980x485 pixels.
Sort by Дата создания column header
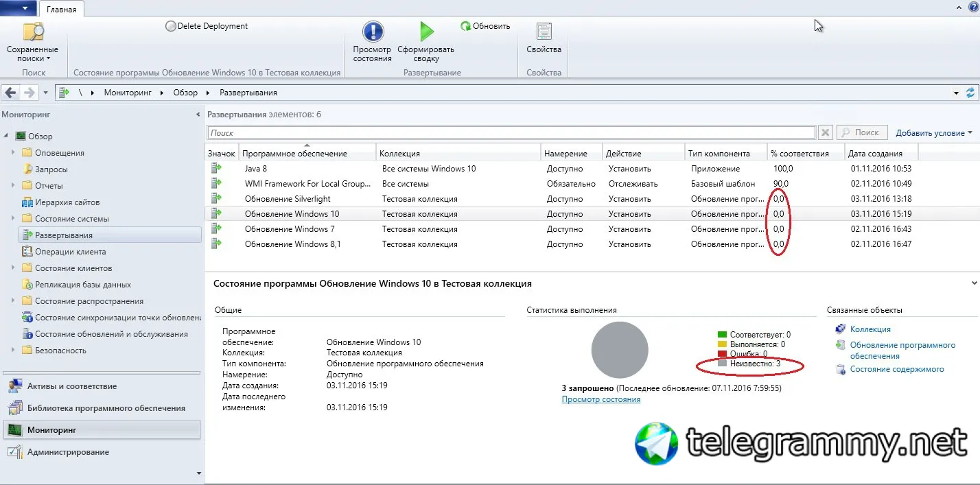(881, 154)
